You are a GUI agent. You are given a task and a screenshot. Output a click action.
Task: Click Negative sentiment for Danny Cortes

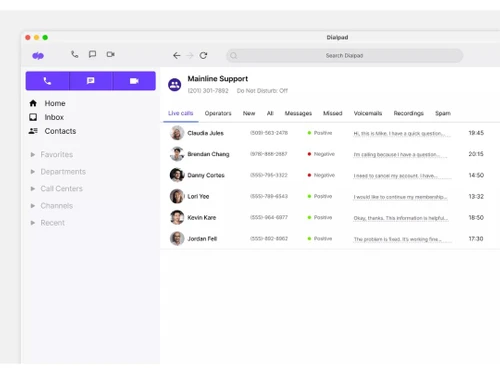pyautogui.click(x=321, y=175)
